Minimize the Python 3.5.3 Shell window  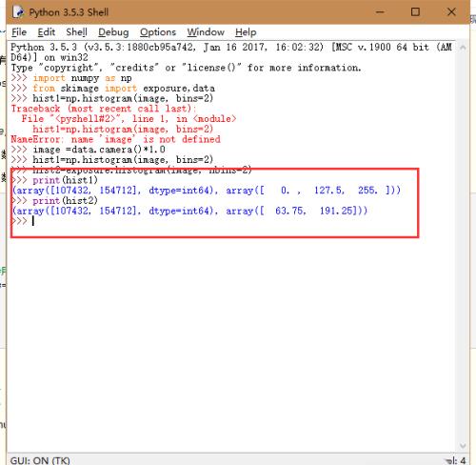380,12
